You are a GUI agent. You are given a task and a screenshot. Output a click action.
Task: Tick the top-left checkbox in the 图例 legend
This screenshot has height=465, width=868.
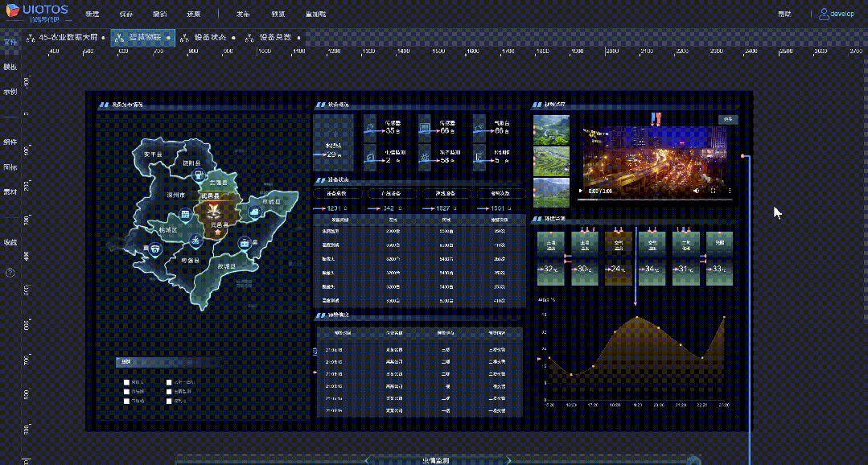[x=127, y=382]
